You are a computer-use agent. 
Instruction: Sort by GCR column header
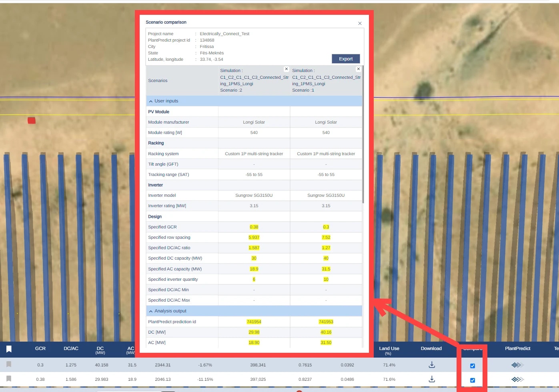click(40, 348)
